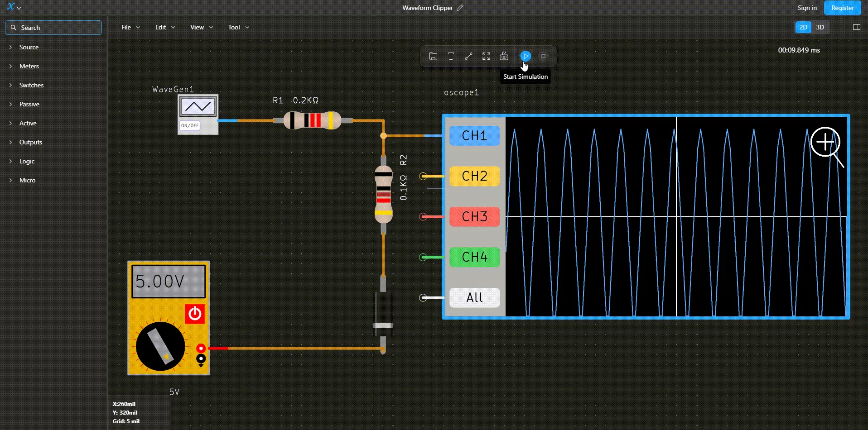Click the multimeter red probe terminal
The height and width of the screenshot is (430, 868).
[x=201, y=348]
